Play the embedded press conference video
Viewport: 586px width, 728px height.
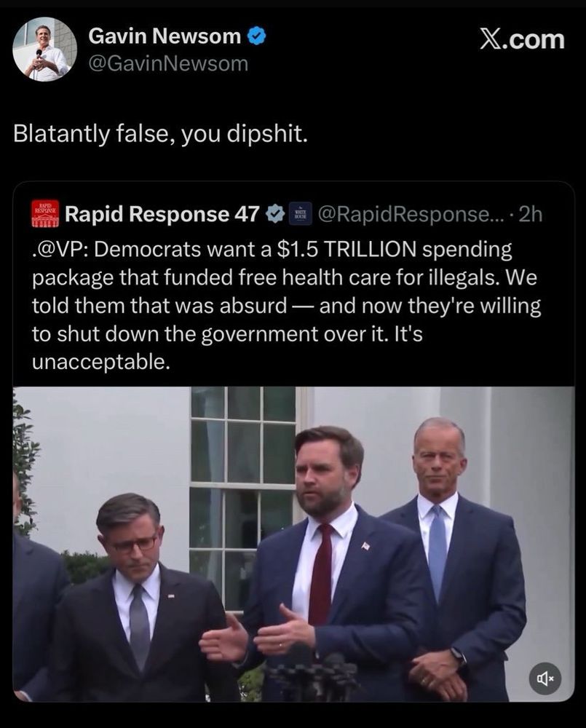293,544
